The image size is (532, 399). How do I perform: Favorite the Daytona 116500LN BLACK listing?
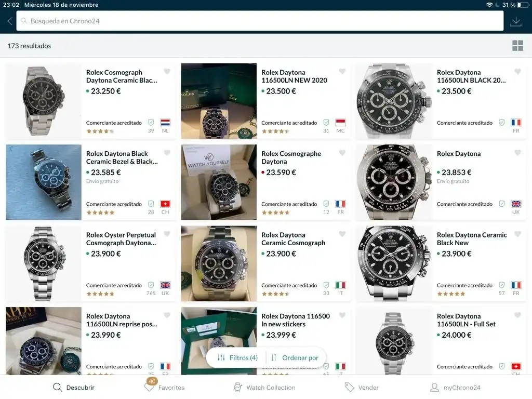click(517, 71)
